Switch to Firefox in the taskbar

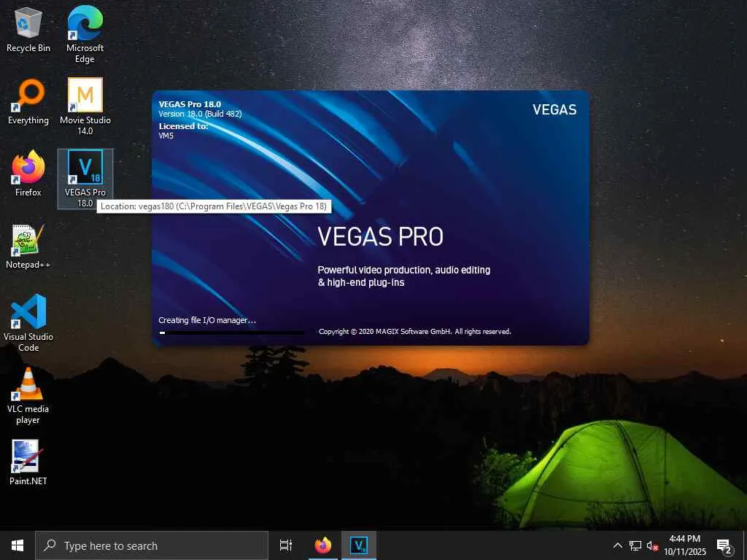pyautogui.click(x=323, y=545)
